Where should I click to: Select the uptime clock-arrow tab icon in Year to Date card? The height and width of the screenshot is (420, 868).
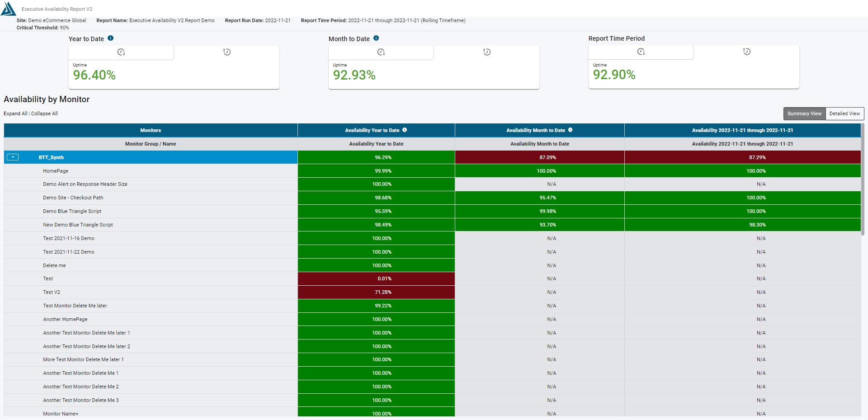(121, 52)
